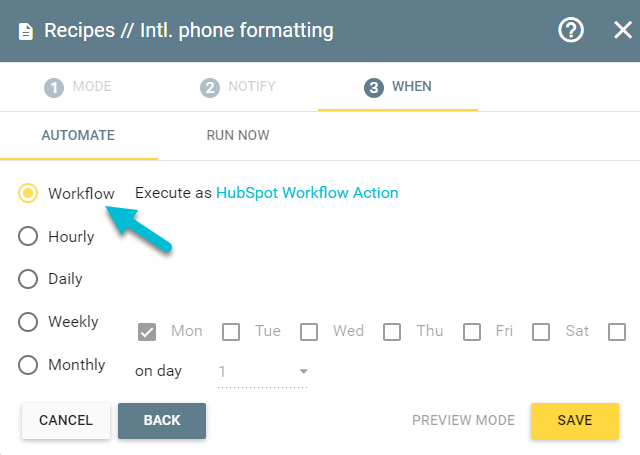Choose the Hourly schedule option

(x=28, y=236)
